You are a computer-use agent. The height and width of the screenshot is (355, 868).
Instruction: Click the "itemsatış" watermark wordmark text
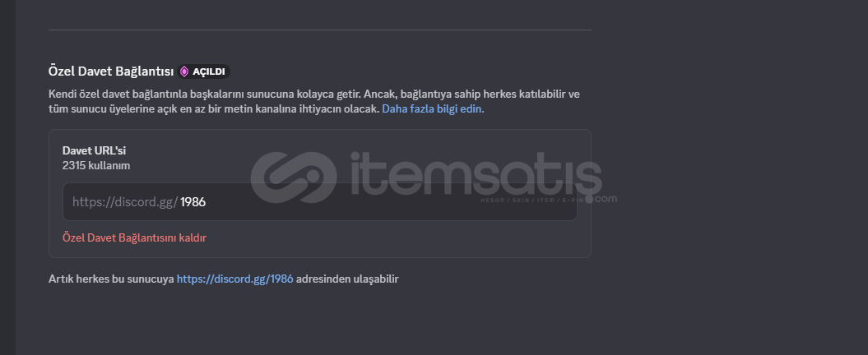coord(476,175)
